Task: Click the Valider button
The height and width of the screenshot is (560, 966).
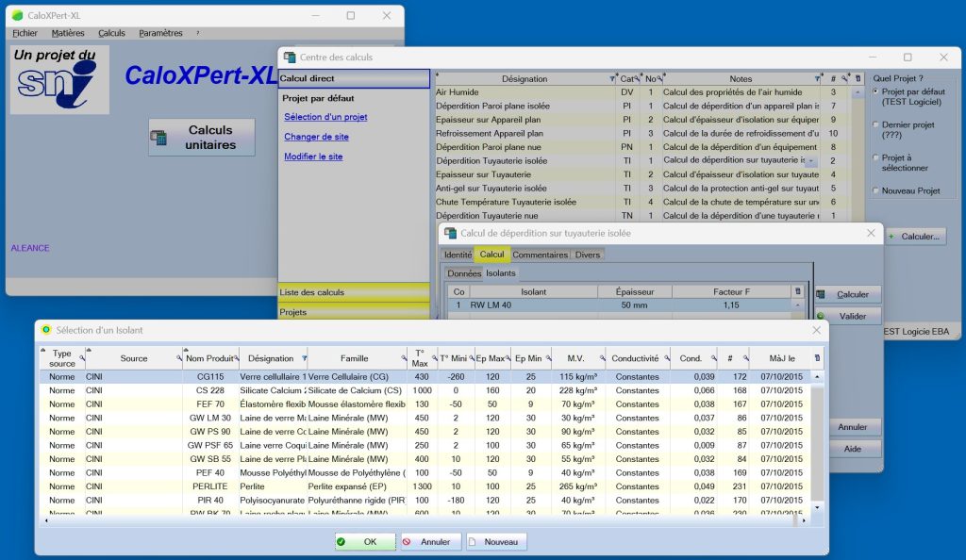Action: click(x=848, y=317)
